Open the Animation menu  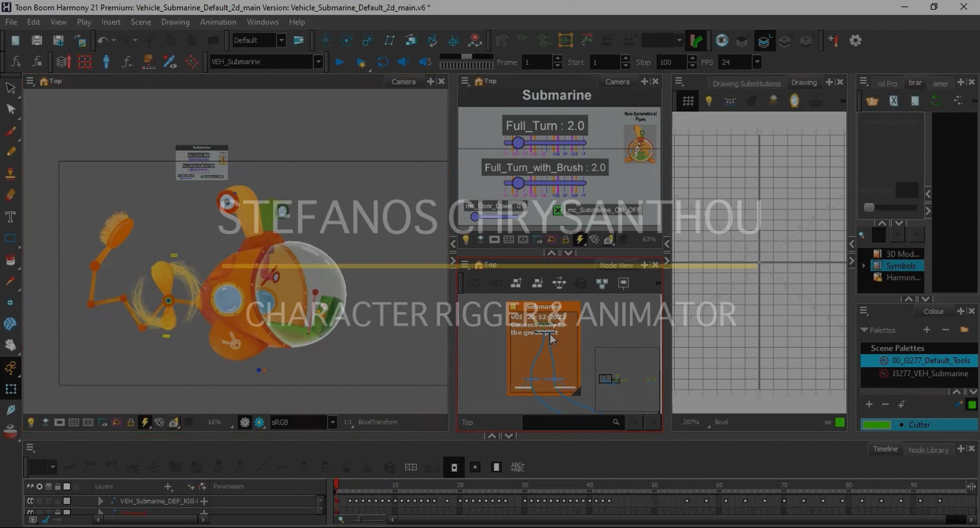click(x=218, y=22)
